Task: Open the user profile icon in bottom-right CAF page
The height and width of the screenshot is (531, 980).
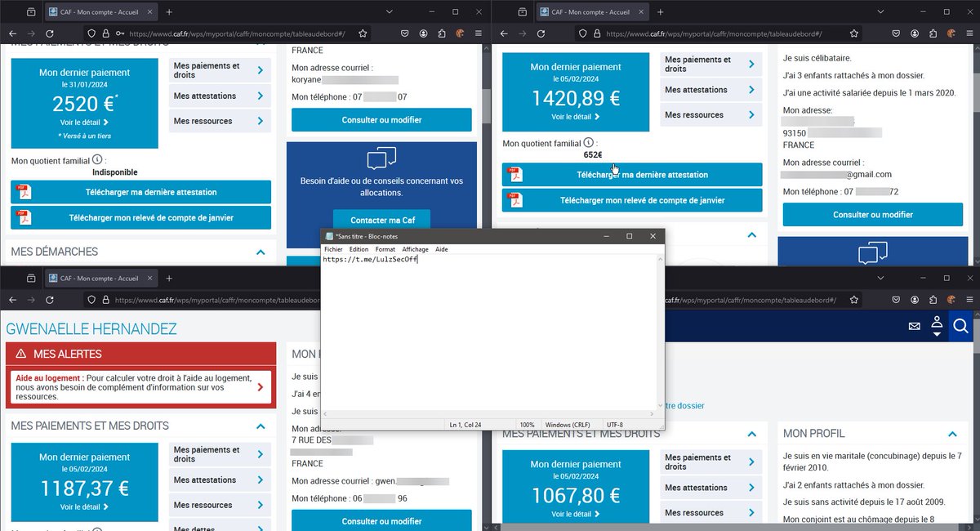Action: click(x=937, y=326)
